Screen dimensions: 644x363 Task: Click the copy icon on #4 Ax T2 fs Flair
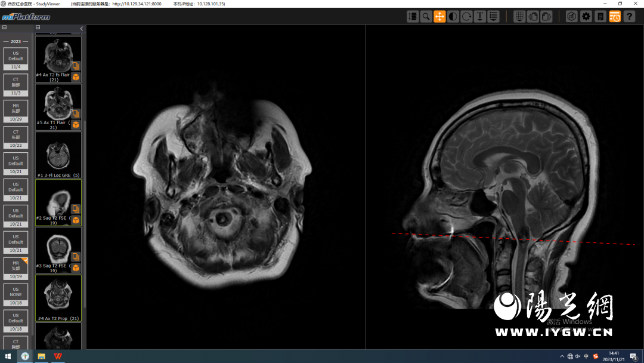pos(76,66)
